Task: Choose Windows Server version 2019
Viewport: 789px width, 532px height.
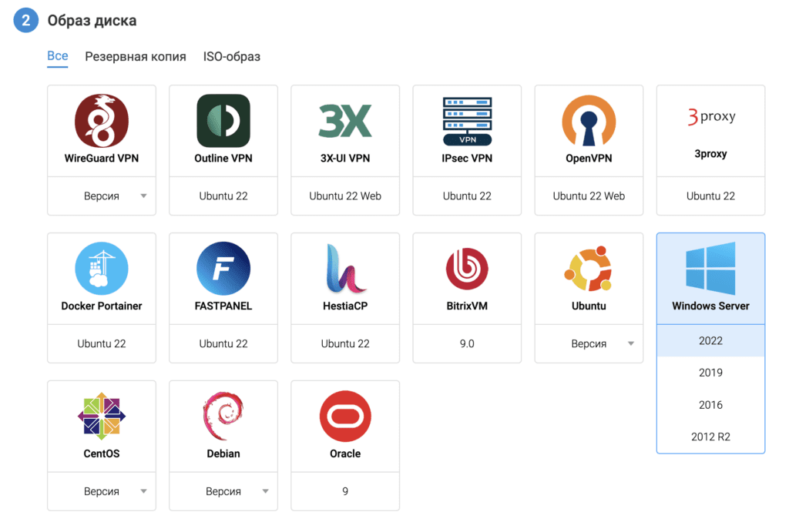Action: tap(710, 373)
